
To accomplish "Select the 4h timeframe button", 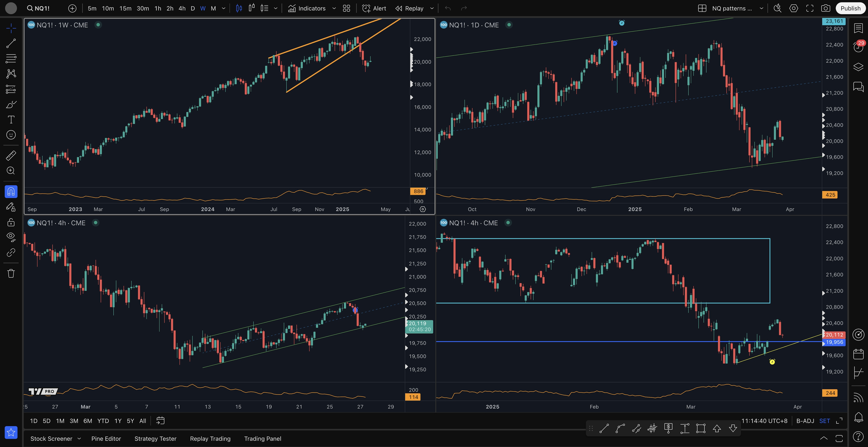I will point(182,8).
